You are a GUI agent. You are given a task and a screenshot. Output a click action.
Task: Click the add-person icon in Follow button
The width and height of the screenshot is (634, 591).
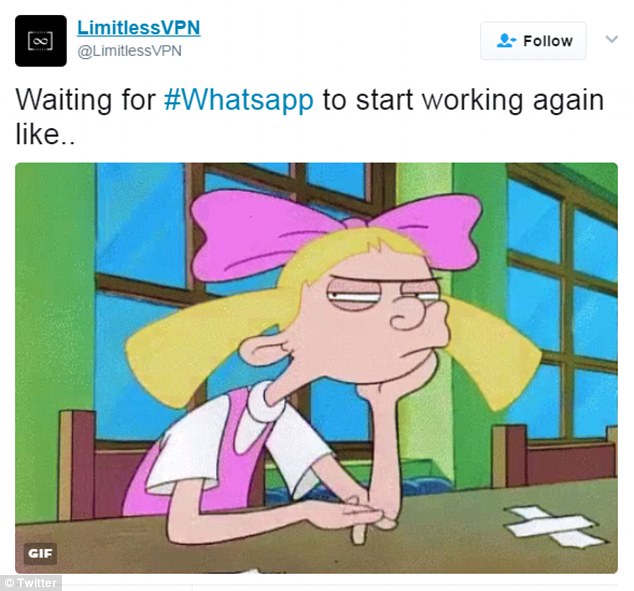[x=506, y=41]
